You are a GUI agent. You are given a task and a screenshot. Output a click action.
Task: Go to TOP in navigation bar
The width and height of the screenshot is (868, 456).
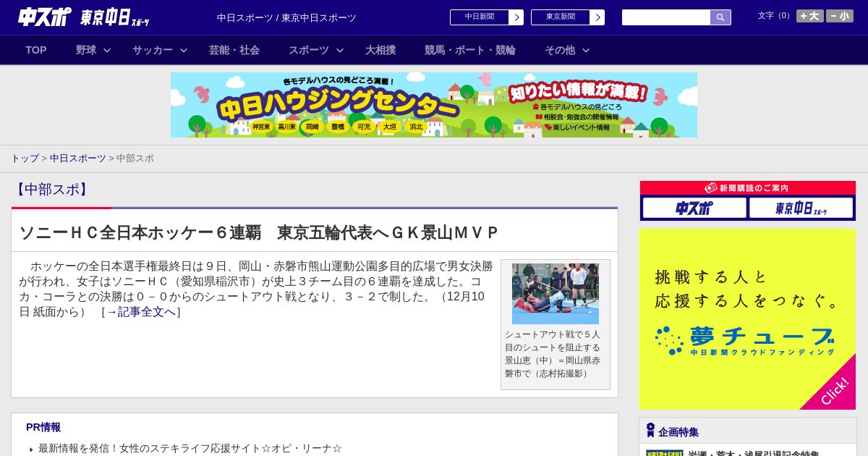(36, 50)
